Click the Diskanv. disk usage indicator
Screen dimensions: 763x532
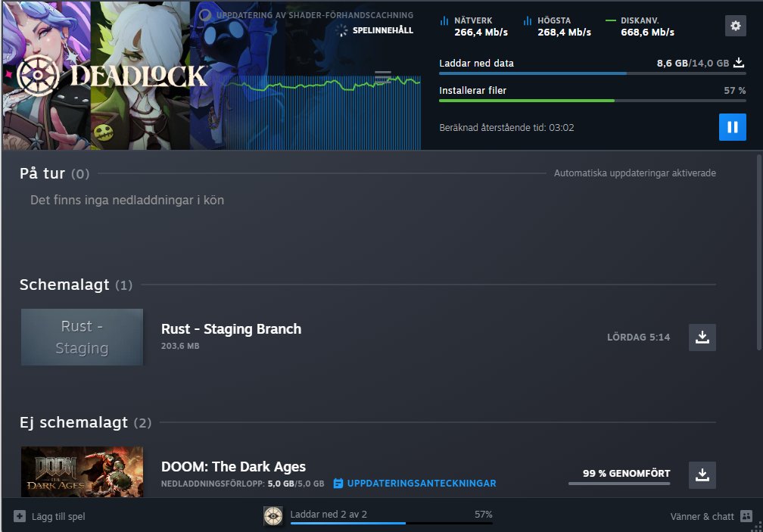[x=640, y=26]
